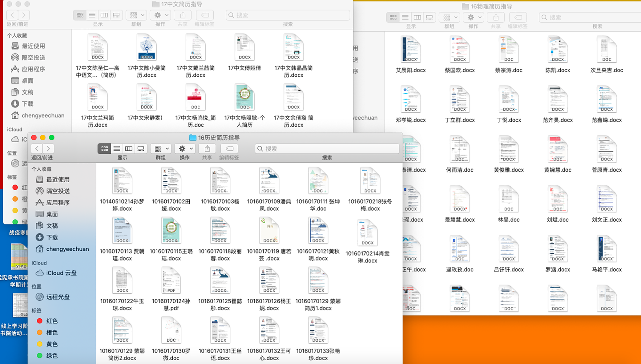The height and width of the screenshot is (364, 641).
Task: Open 应用程序 in front window sidebar
Action: [58, 203]
